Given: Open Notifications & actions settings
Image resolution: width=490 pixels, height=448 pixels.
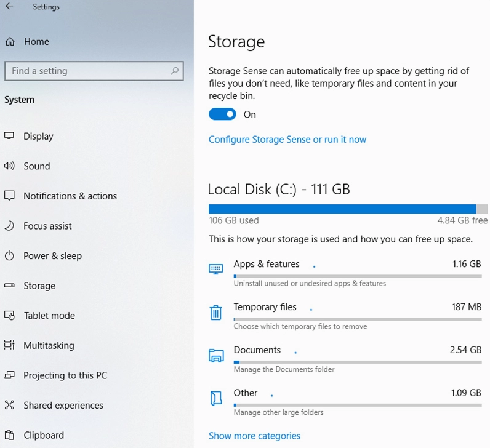Looking at the screenshot, I should [x=70, y=196].
